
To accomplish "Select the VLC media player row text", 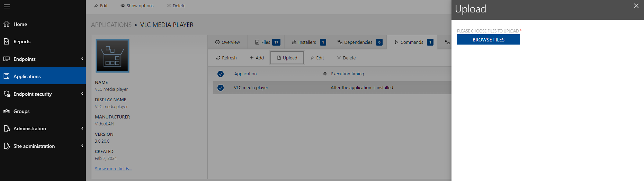I will click(251, 88).
